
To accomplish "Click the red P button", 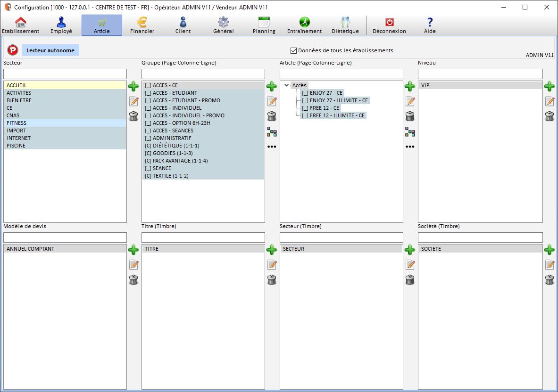I will (x=12, y=50).
